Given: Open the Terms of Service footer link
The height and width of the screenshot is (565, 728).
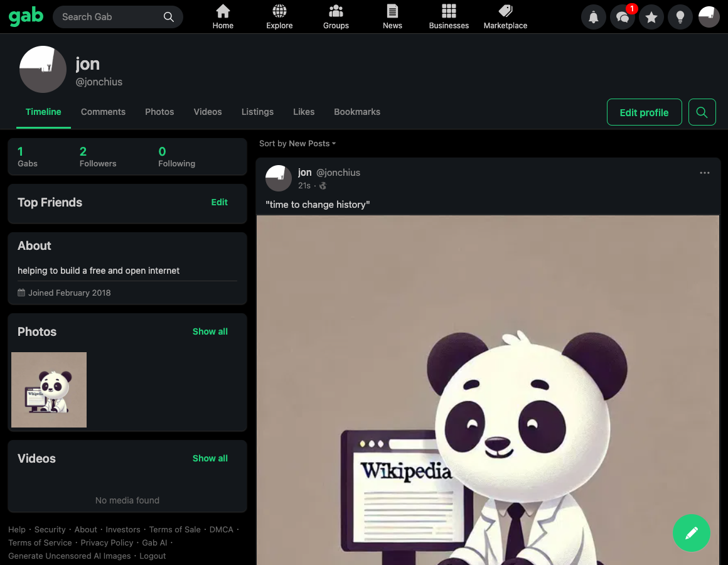Looking at the screenshot, I should coord(40,543).
